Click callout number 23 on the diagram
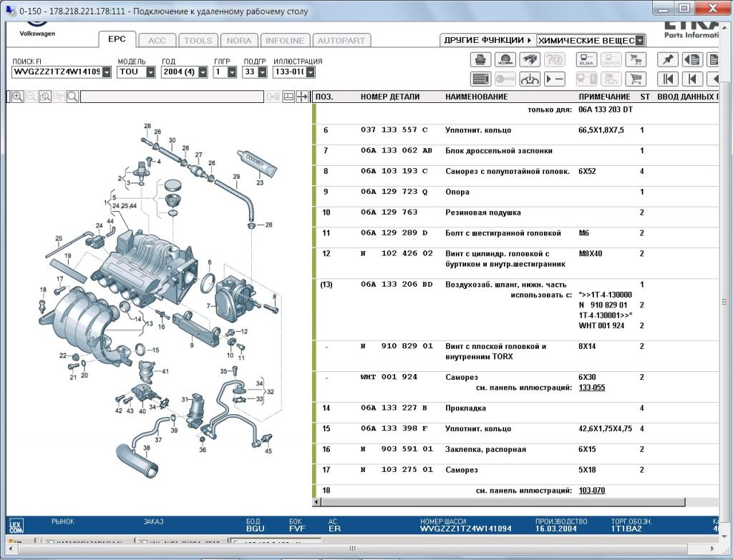 pos(259,182)
